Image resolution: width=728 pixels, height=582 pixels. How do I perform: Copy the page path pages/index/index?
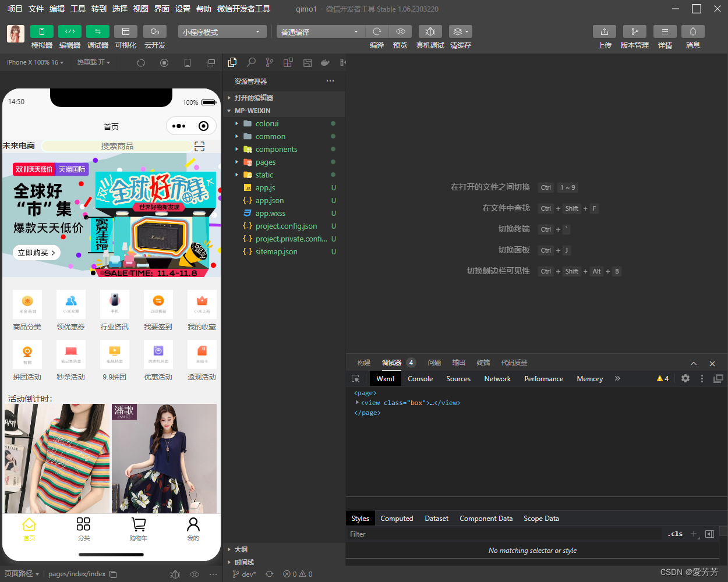click(x=114, y=574)
